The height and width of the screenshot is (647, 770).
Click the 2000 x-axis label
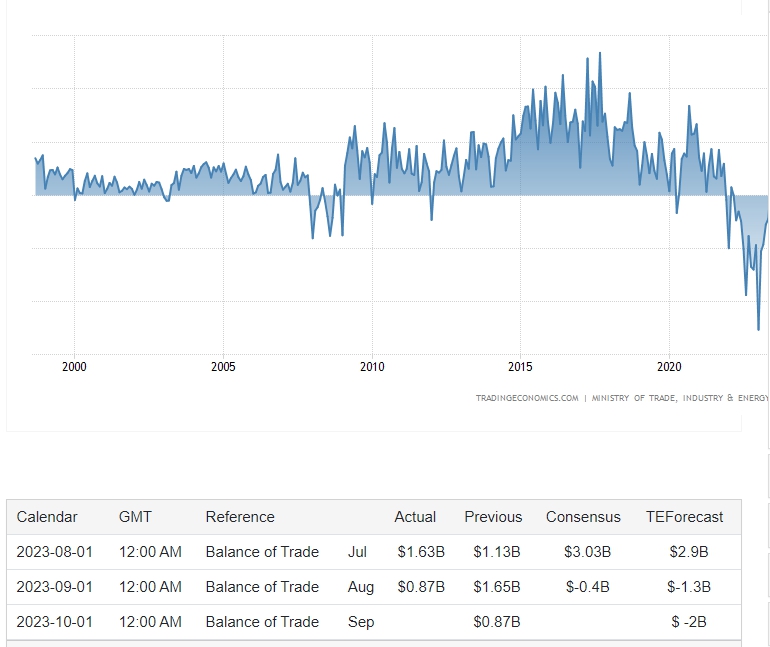click(74, 367)
